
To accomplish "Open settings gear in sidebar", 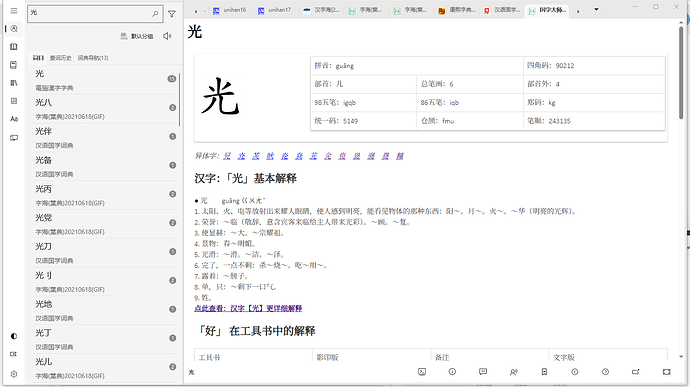I will coord(14,374).
